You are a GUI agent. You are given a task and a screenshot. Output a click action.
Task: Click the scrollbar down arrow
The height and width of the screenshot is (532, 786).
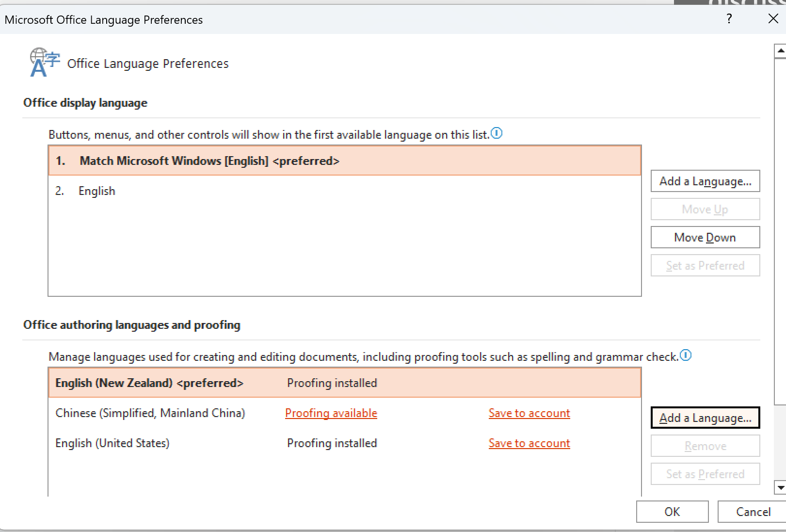click(780, 487)
